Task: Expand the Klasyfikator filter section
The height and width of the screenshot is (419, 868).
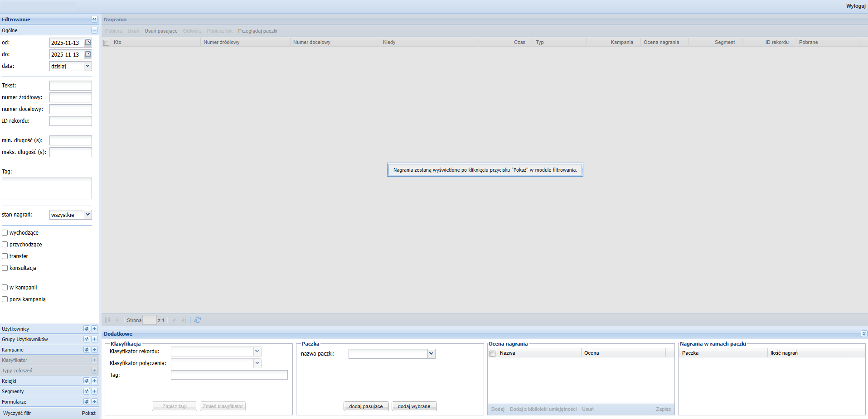Action: (x=94, y=360)
